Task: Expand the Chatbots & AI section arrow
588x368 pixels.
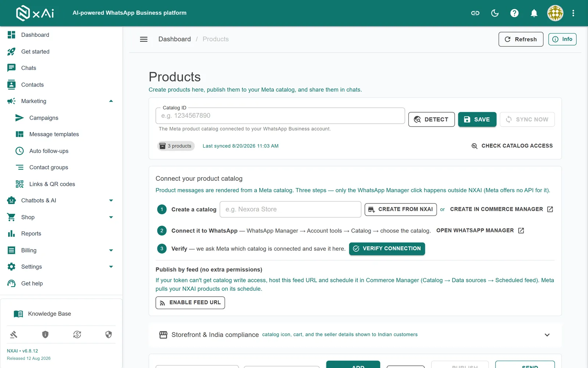Action: tap(111, 201)
